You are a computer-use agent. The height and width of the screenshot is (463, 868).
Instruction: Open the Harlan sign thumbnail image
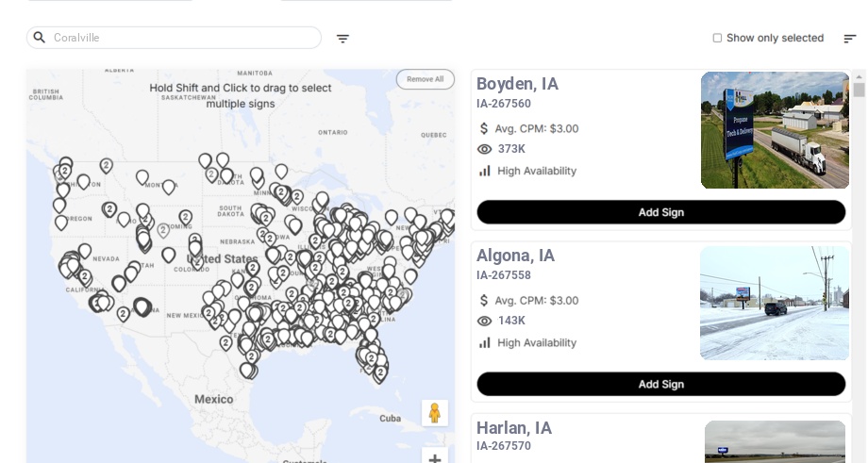click(x=775, y=441)
